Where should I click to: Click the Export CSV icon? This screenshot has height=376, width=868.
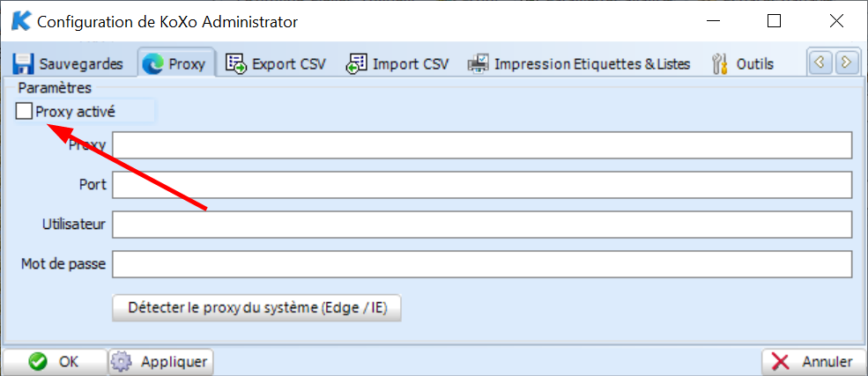point(236,63)
